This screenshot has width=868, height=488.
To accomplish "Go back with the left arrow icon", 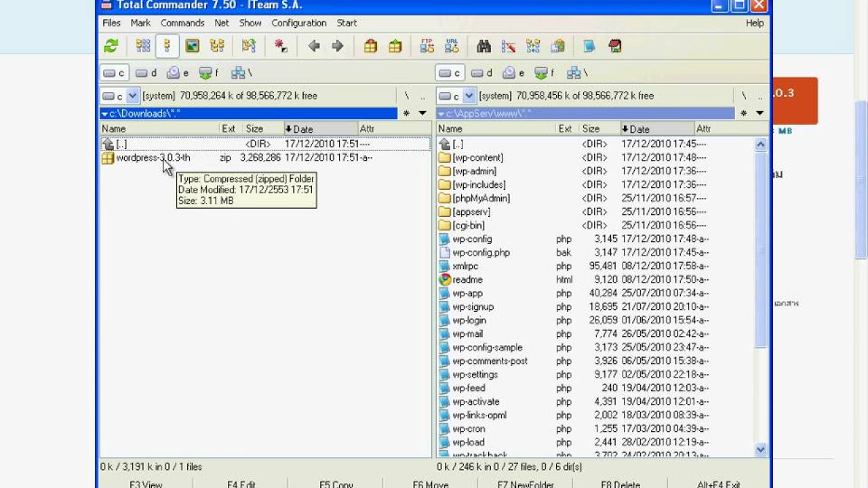I will click(x=313, y=46).
